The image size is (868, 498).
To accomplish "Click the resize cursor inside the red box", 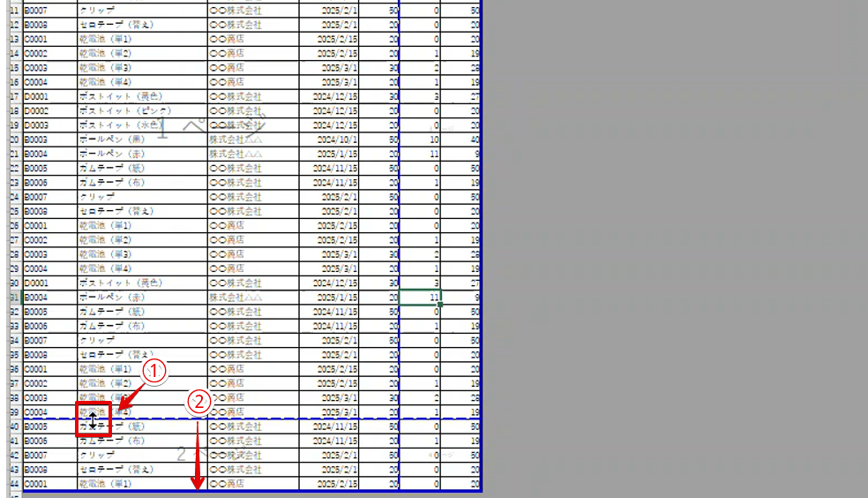I will (x=93, y=423).
